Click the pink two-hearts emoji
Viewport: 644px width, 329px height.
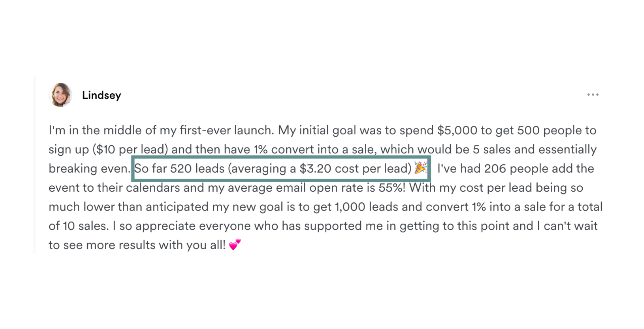(235, 244)
